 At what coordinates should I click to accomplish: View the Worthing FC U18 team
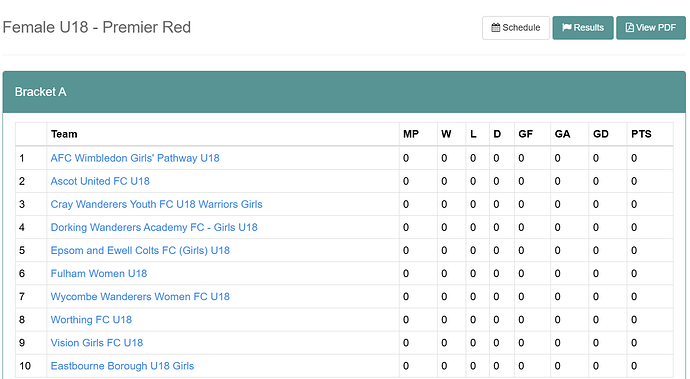91,320
